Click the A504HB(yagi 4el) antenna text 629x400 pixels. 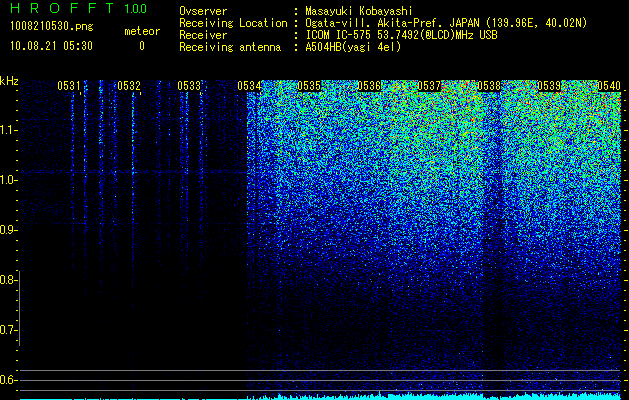tap(353, 47)
